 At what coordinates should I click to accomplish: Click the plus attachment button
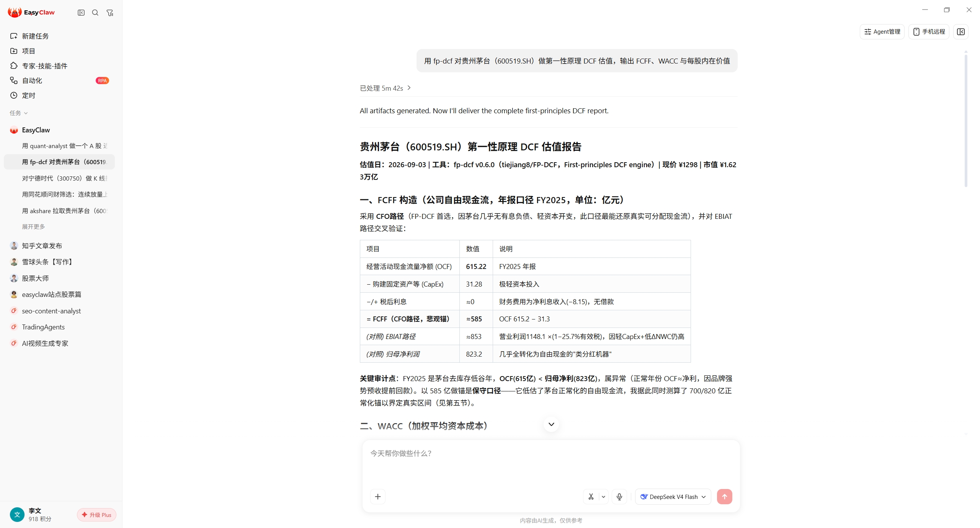coord(378,497)
